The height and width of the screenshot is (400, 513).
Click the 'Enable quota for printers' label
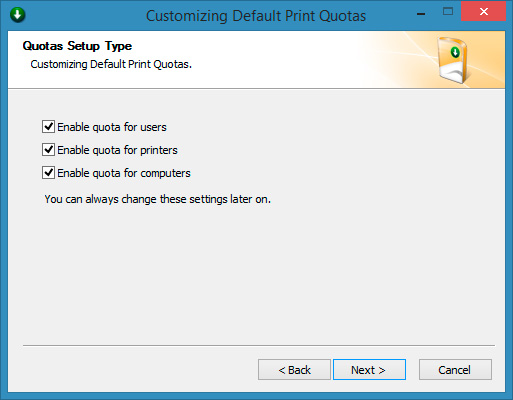(117, 150)
